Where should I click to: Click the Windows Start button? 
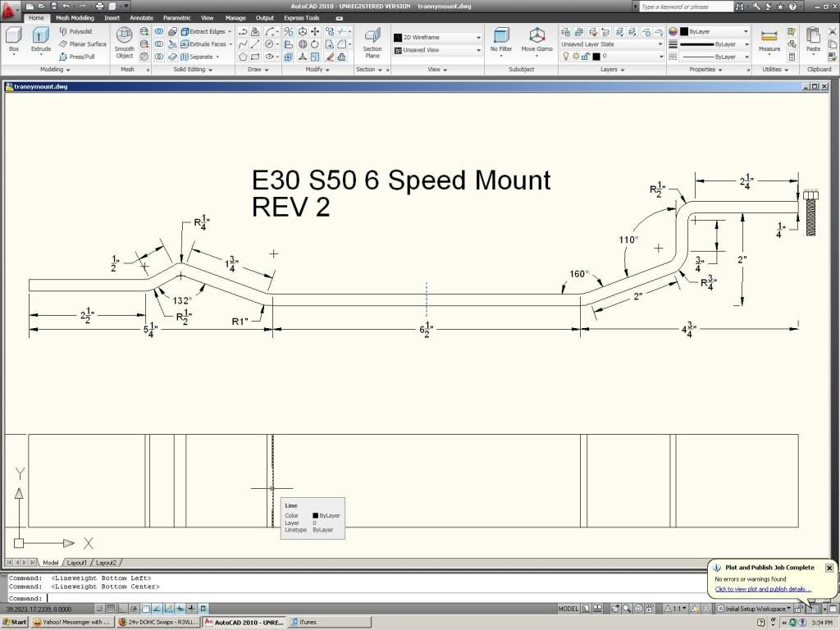(x=15, y=622)
